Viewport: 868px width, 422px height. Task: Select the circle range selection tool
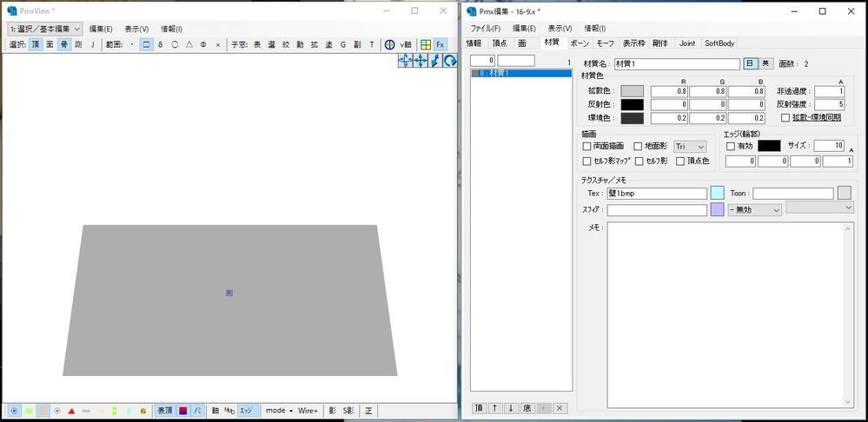tap(175, 45)
